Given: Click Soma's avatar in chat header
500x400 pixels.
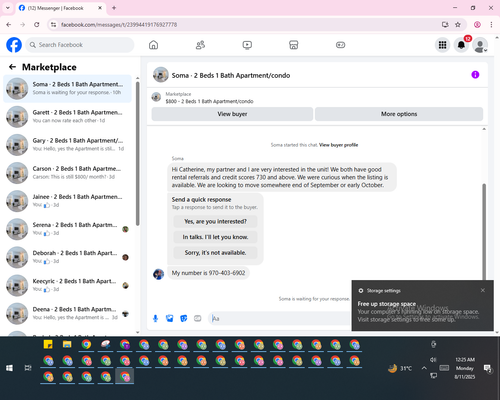Looking at the screenshot, I should pos(161,75).
